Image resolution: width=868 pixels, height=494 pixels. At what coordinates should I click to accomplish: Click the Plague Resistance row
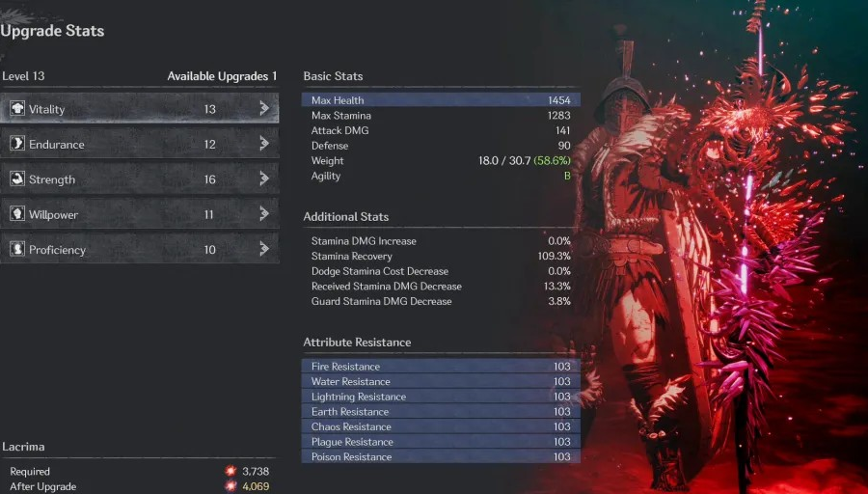(441, 441)
